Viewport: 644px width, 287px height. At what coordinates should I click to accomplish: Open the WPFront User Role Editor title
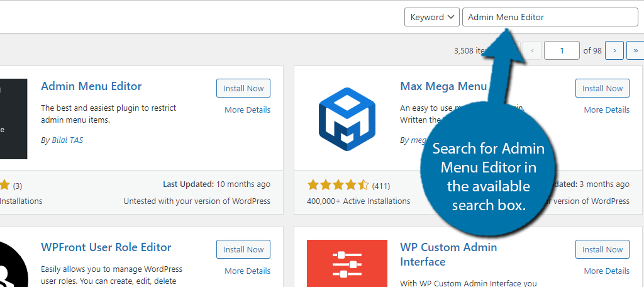coord(106,247)
